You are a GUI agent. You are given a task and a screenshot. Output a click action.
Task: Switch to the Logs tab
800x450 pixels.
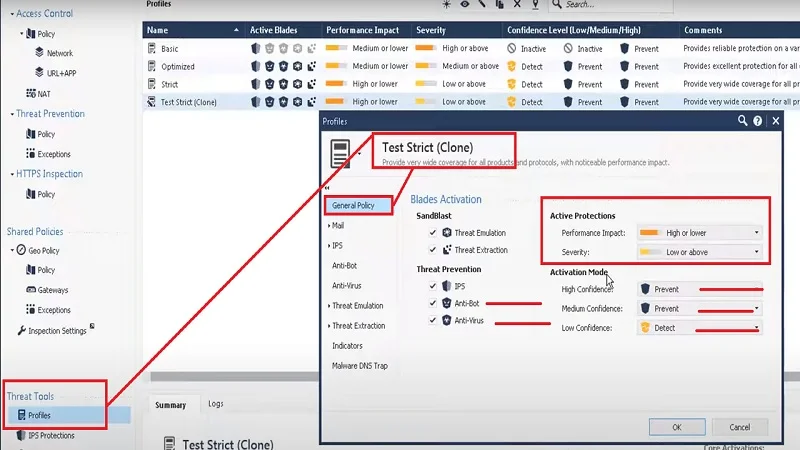pyautogui.click(x=216, y=404)
